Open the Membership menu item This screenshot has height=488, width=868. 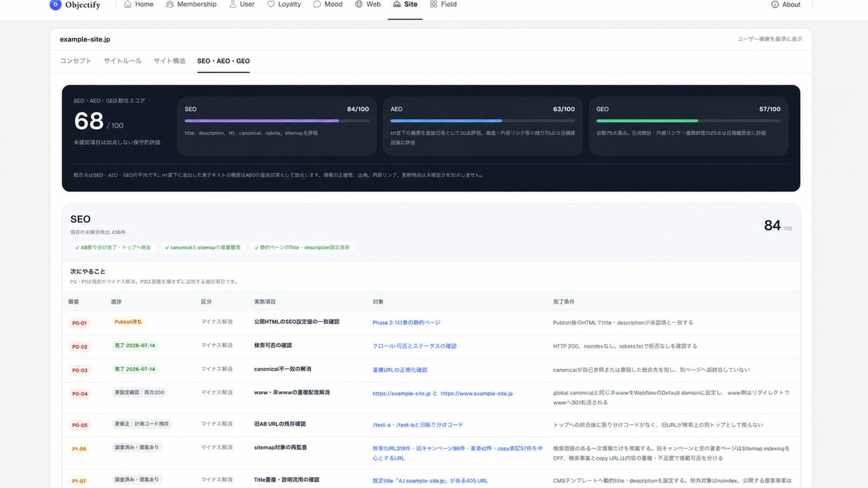coord(191,4)
